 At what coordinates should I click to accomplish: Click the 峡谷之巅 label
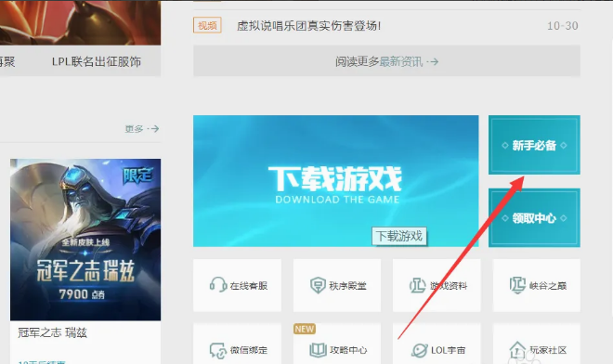pyautogui.click(x=548, y=286)
